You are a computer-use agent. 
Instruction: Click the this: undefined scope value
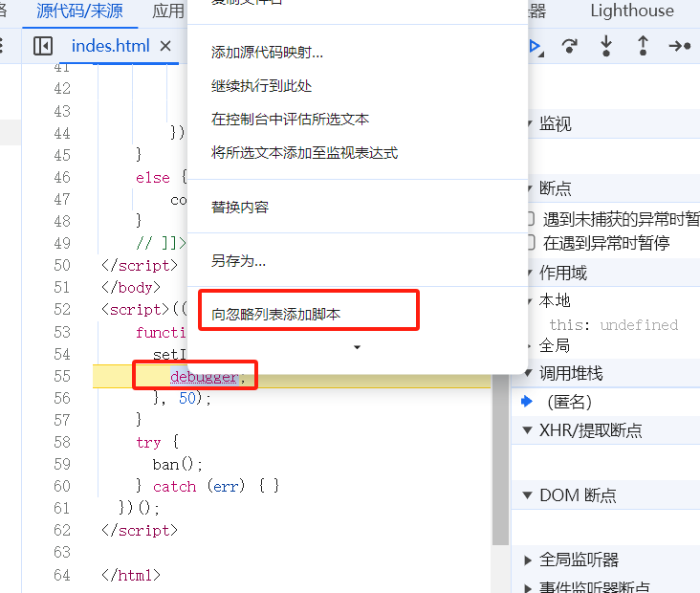[x=613, y=324]
